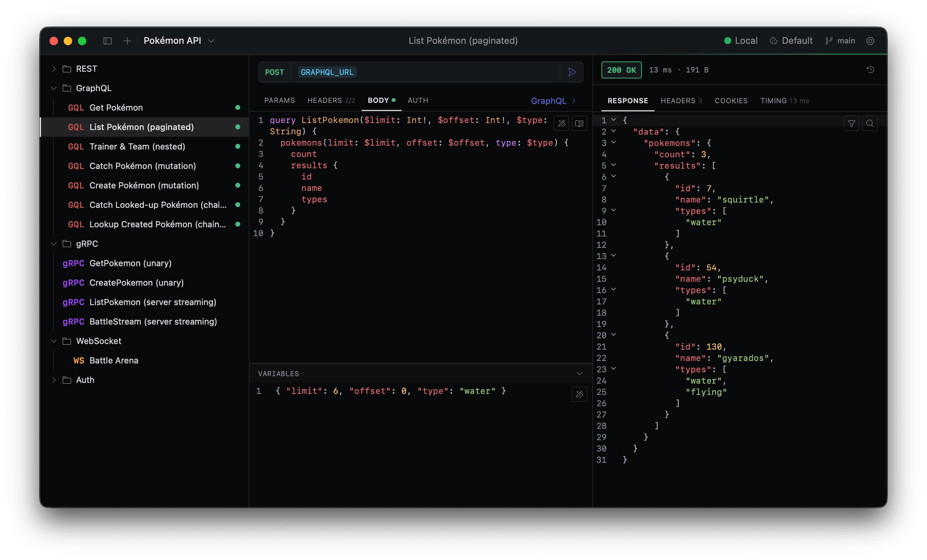927x560 pixels.
Task: Toggle the sidebar panel icon
Action: coord(107,41)
